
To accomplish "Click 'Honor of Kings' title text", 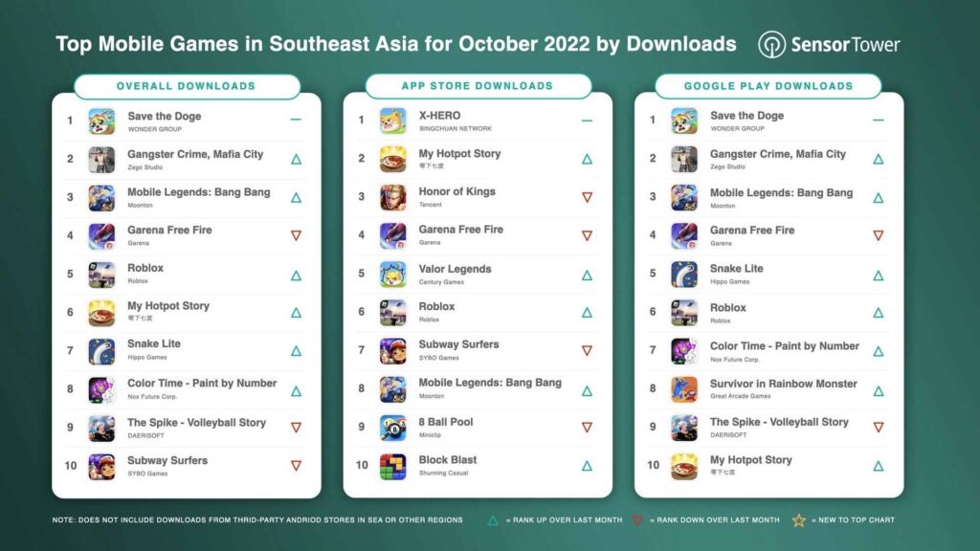I will [457, 191].
